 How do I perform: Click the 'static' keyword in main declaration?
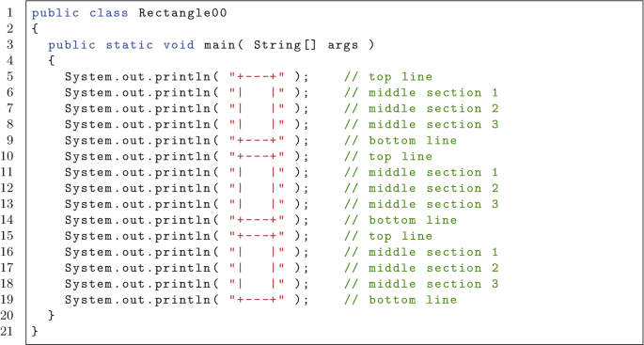[130, 45]
